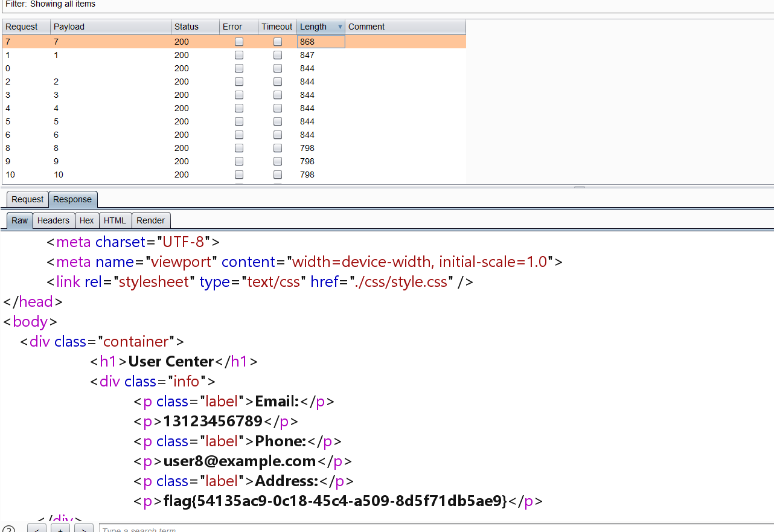This screenshot has width=774, height=532.
Task: Click the div class "info" line
Action: (x=153, y=381)
